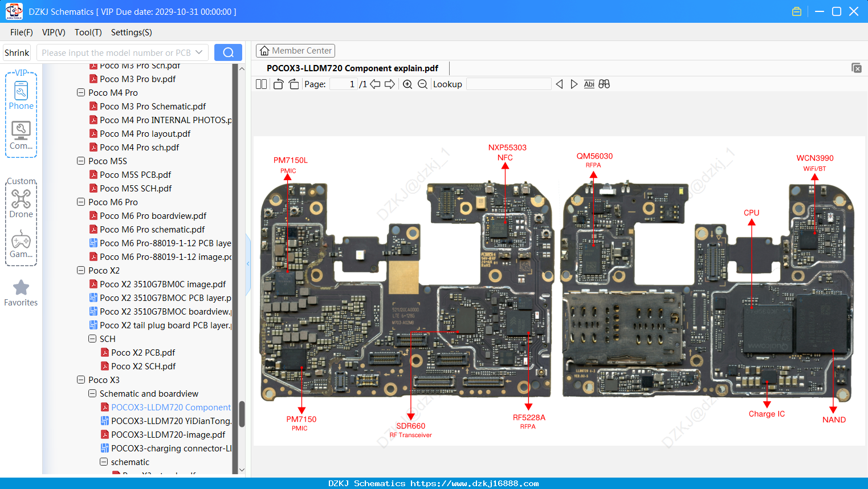Collapse the SCH subfolder

(92, 339)
